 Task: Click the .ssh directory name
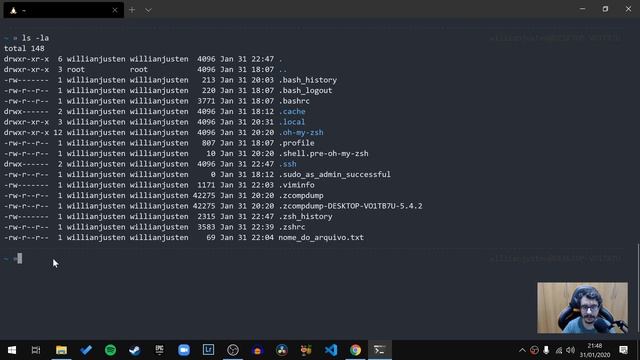pyautogui.click(x=287, y=164)
